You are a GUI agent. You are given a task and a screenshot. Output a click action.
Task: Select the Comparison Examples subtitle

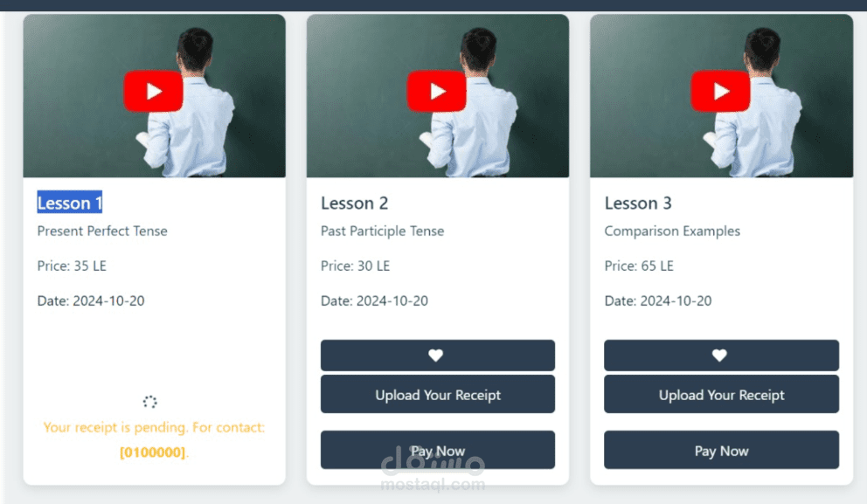point(672,231)
